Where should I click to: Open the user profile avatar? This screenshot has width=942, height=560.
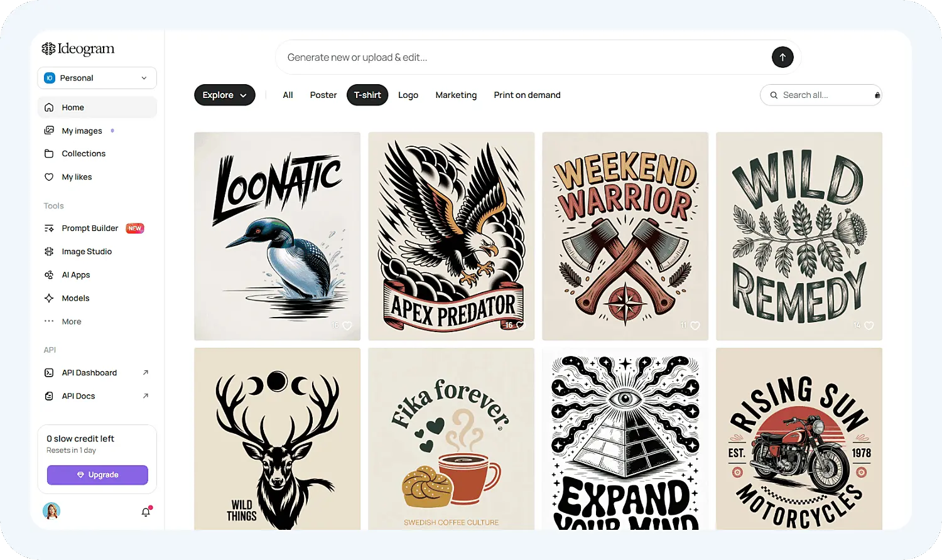pyautogui.click(x=51, y=511)
